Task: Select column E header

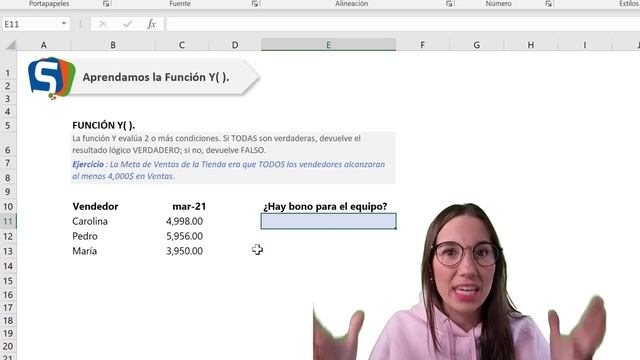Action: pyautogui.click(x=329, y=45)
